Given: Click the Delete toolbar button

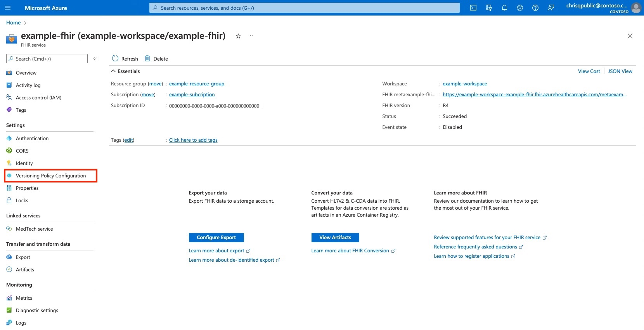Looking at the screenshot, I should 156,59.
